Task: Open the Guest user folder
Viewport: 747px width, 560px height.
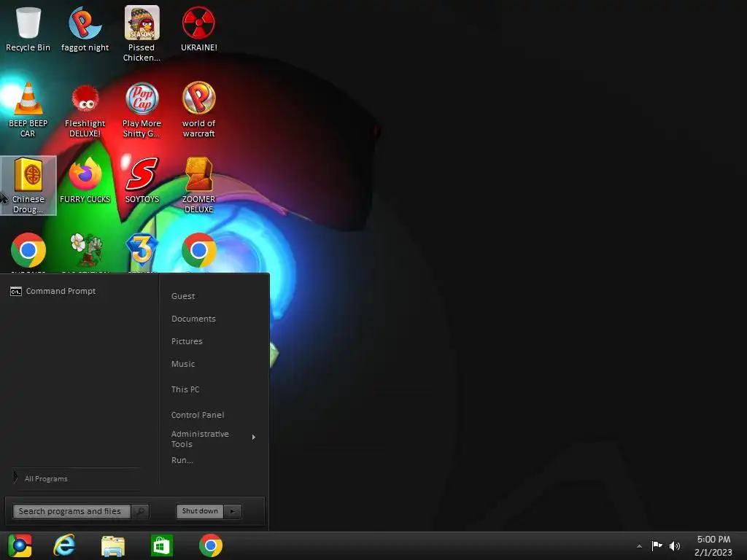Action: point(183,296)
